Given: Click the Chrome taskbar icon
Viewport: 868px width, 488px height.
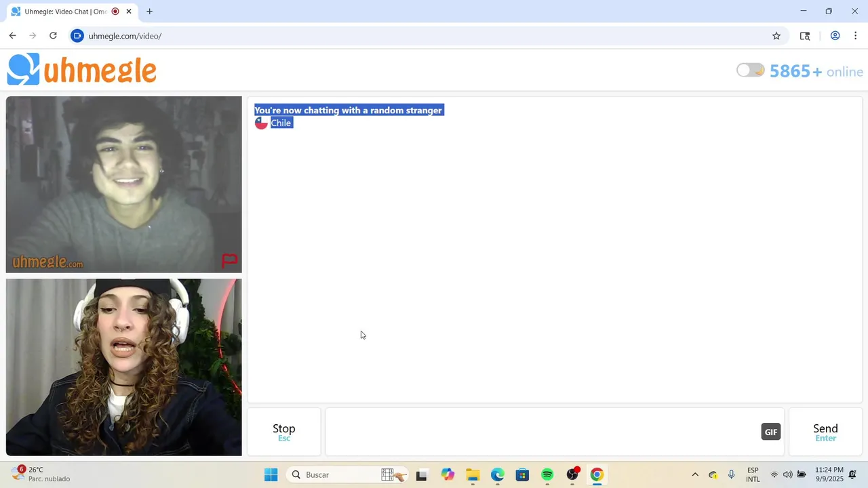Looking at the screenshot, I should click(597, 474).
